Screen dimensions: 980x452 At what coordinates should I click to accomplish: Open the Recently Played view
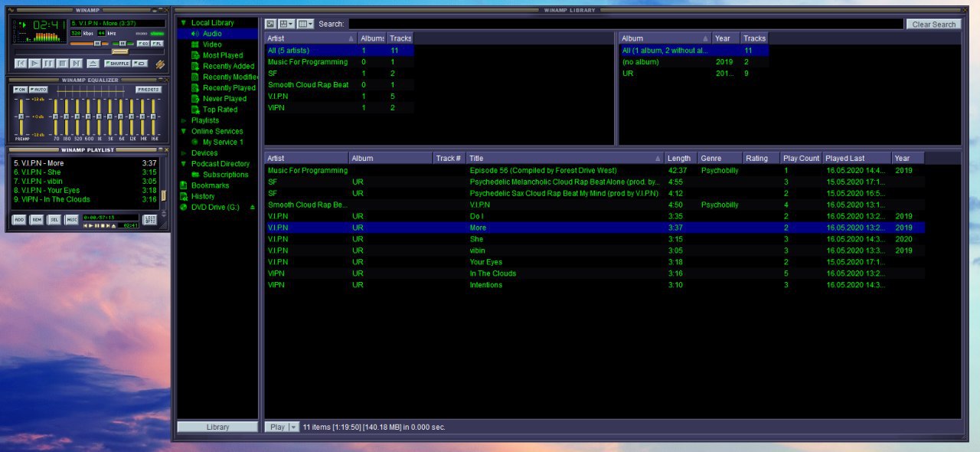coord(218,88)
